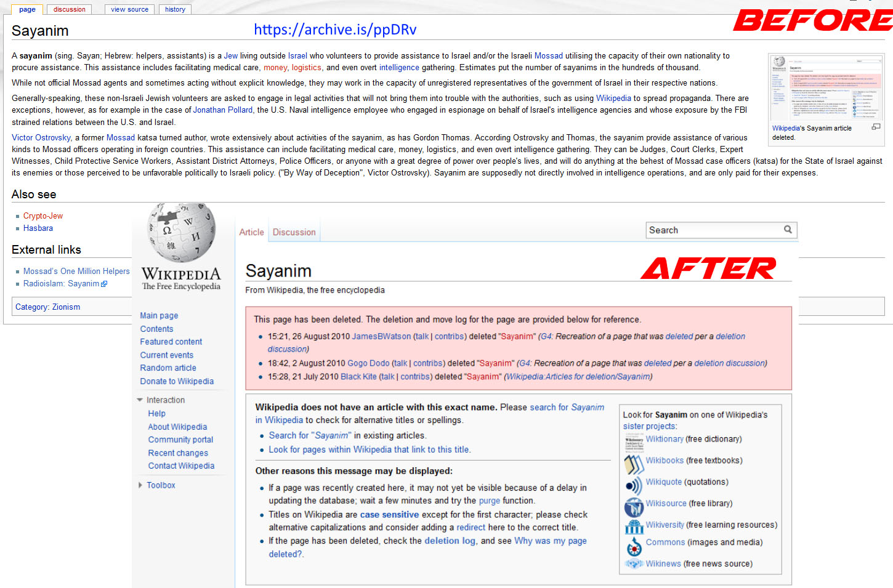The height and width of the screenshot is (588, 893).
Task: Open 'Featured content' in sidebar
Action: [171, 342]
